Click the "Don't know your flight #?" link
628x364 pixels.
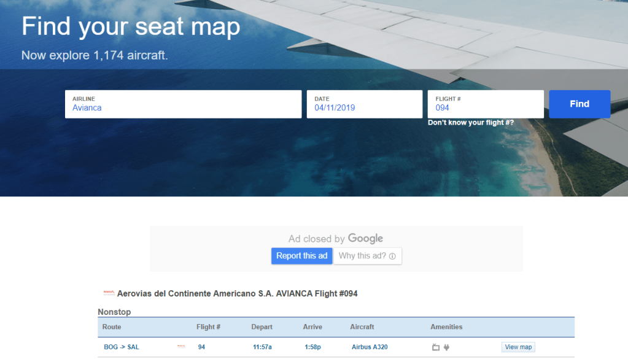pyautogui.click(x=471, y=123)
